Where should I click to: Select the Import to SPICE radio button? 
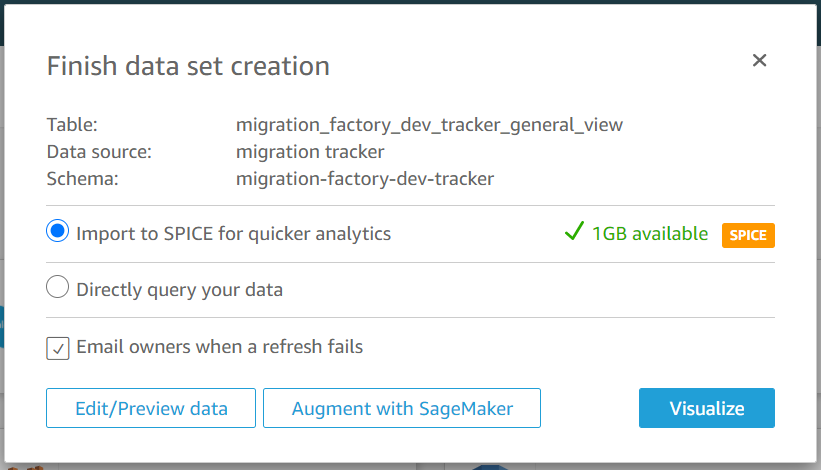[58, 231]
